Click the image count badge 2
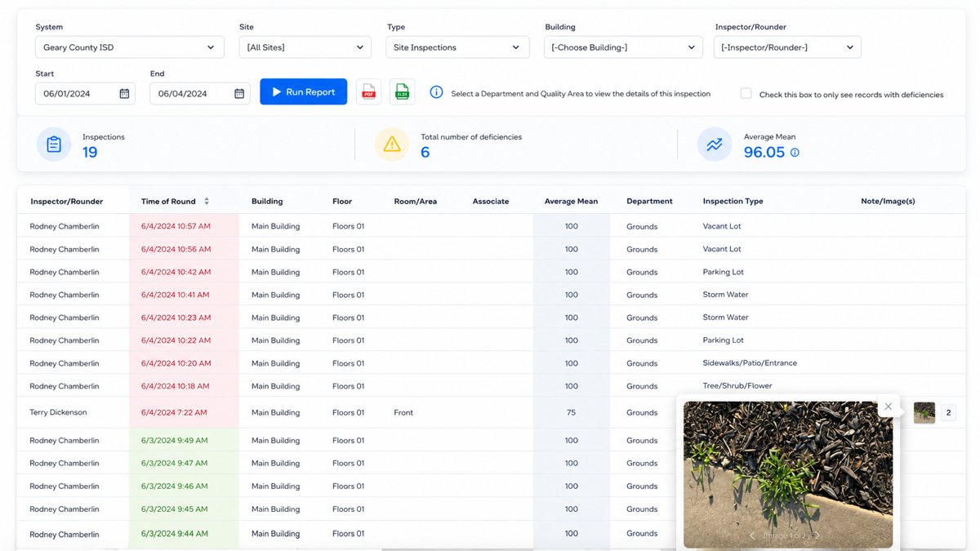This screenshot has width=980, height=551. pyautogui.click(x=949, y=413)
